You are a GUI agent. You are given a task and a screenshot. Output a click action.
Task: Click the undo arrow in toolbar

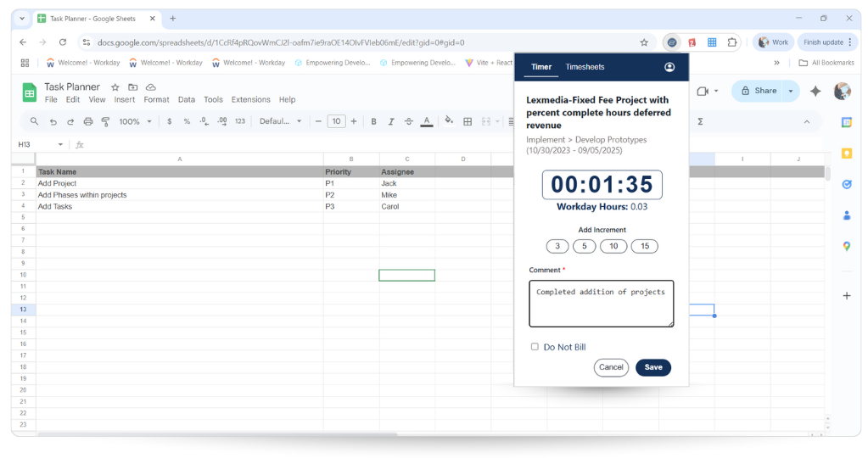[53, 121]
